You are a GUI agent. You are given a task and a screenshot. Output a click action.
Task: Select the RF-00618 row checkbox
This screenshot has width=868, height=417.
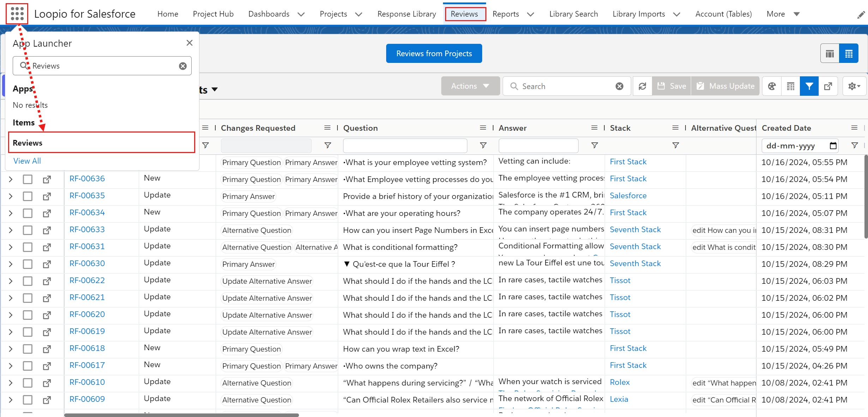(28, 349)
